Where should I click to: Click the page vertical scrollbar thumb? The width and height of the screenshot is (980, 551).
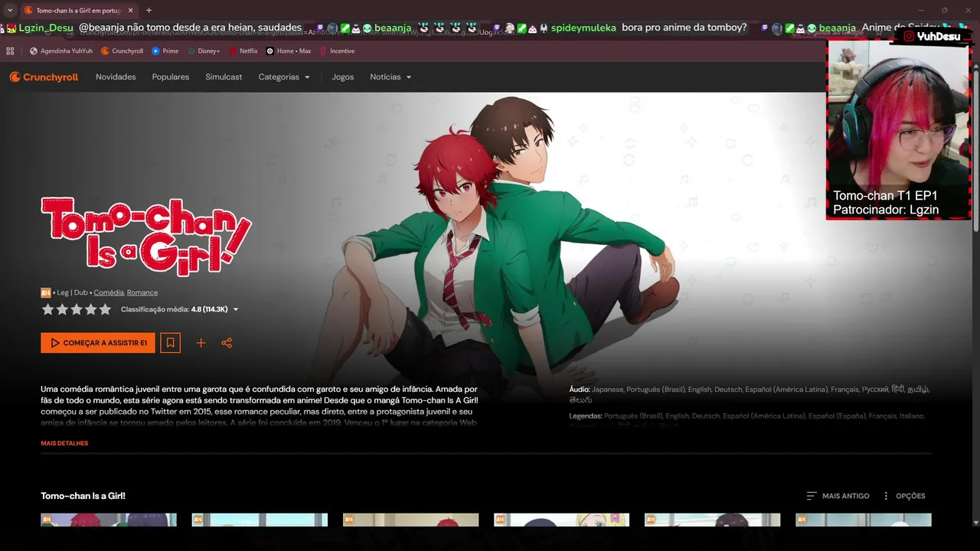(x=975, y=153)
